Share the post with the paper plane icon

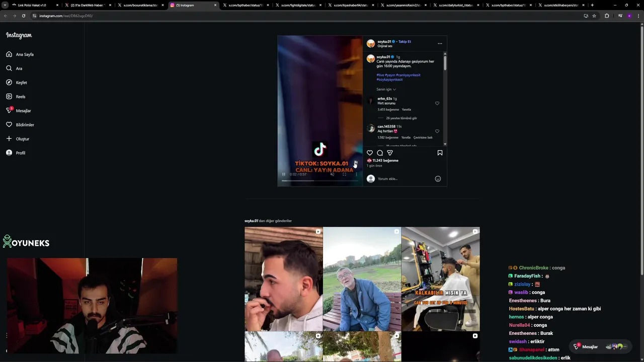click(x=390, y=153)
